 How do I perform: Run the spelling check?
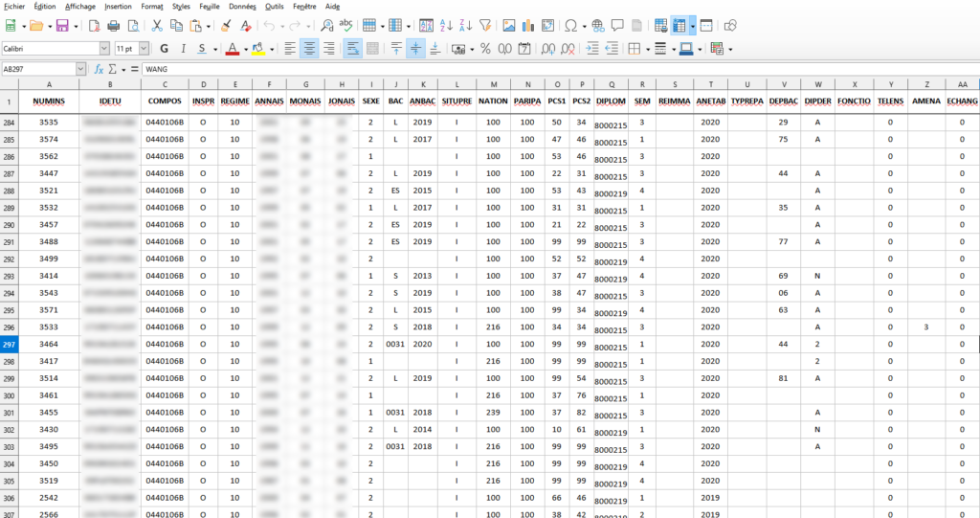345,26
